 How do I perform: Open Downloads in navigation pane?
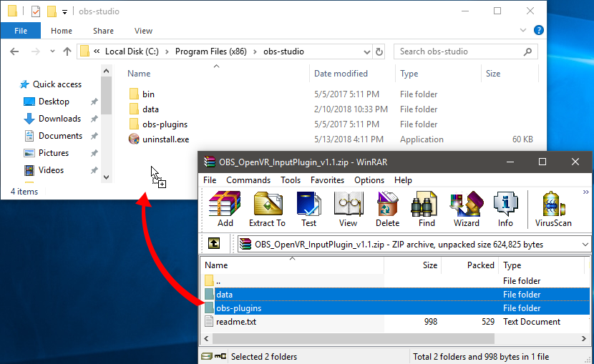point(59,119)
